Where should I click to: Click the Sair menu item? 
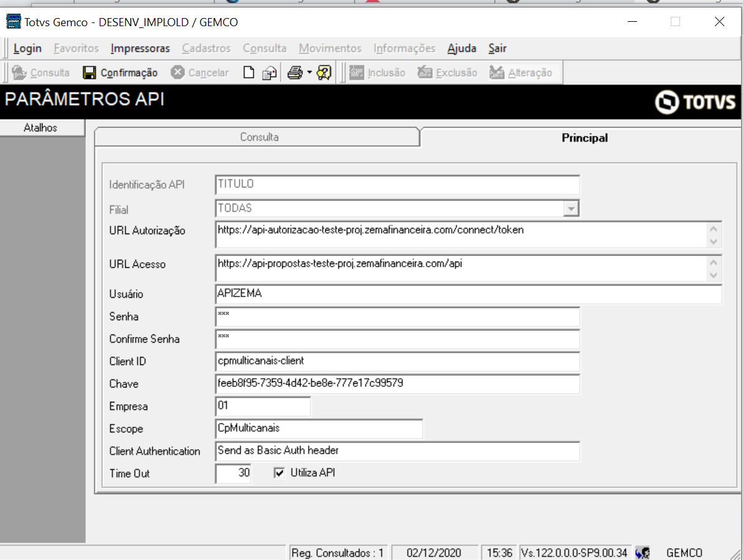tap(497, 49)
